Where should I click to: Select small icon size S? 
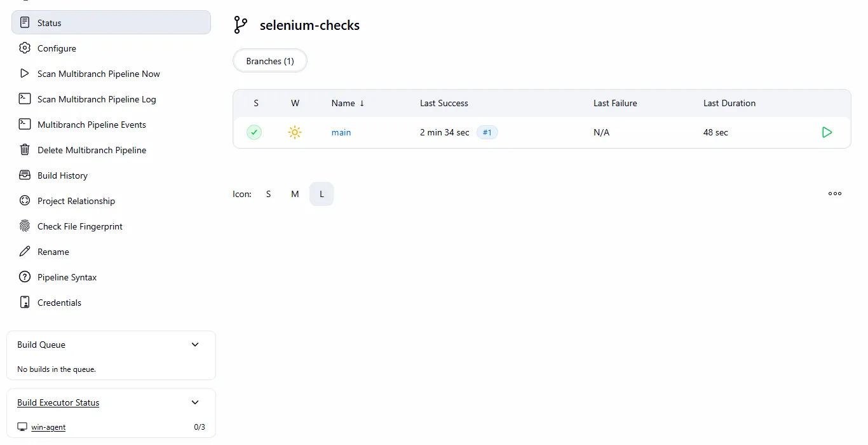click(x=268, y=194)
